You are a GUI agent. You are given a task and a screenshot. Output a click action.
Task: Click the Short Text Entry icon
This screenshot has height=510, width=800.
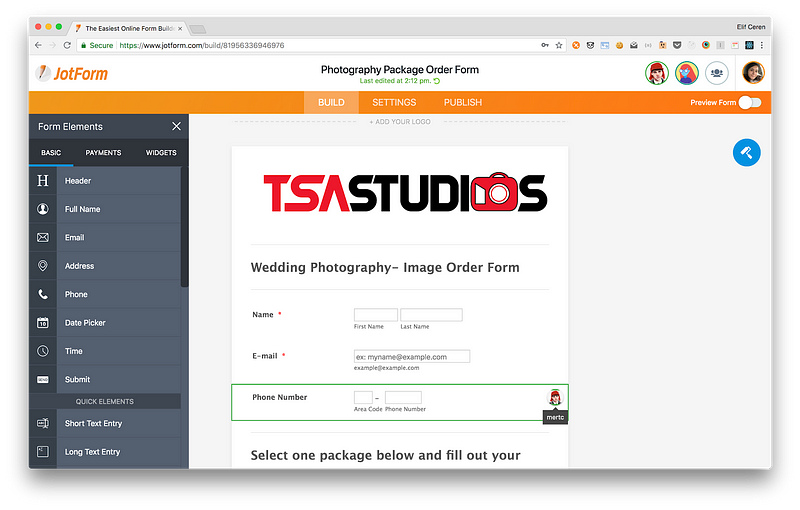pos(43,423)
